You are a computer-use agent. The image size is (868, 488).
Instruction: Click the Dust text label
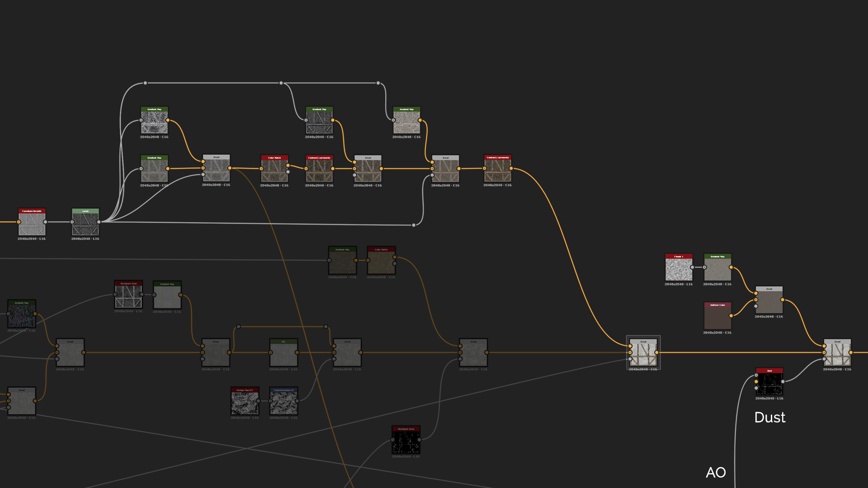pyautogui.click(x=769, y=418)
